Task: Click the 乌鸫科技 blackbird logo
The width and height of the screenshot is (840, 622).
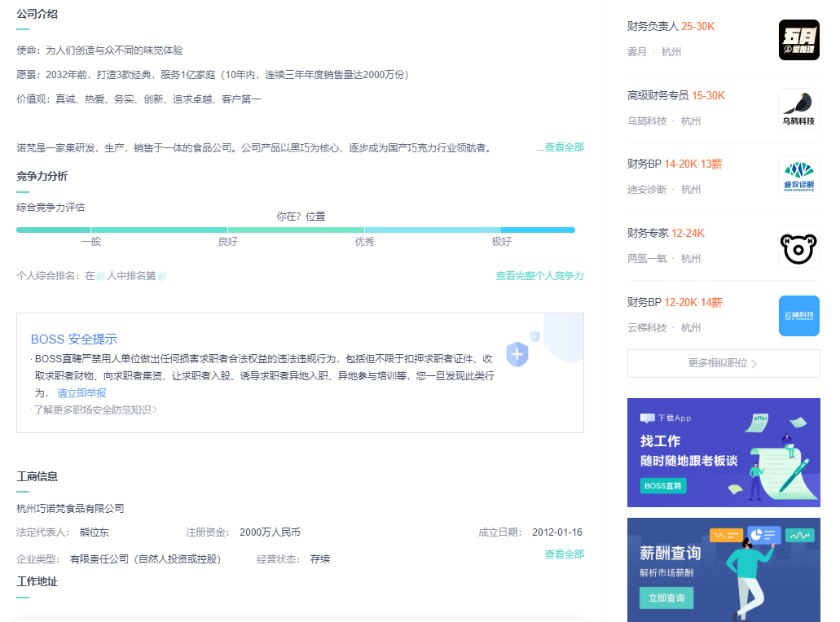Action: (x=798, y=108)
